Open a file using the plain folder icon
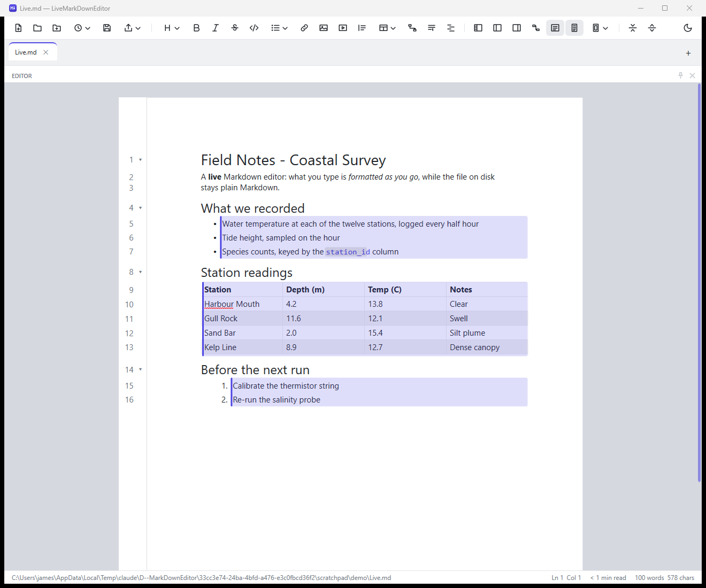This screenshot has height=588, width=706. pyautogui.click(x=37, y=28)
